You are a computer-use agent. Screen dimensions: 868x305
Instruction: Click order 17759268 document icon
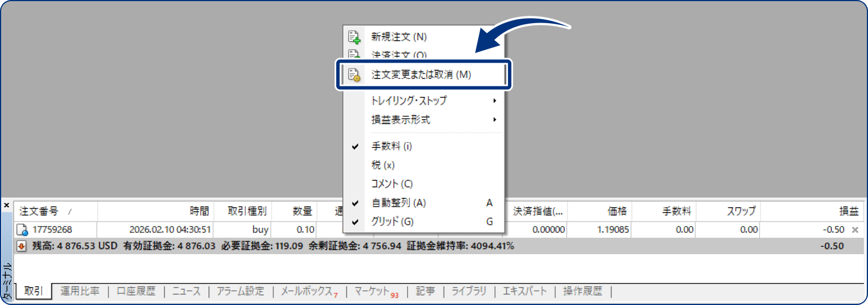tap(22, 230)
